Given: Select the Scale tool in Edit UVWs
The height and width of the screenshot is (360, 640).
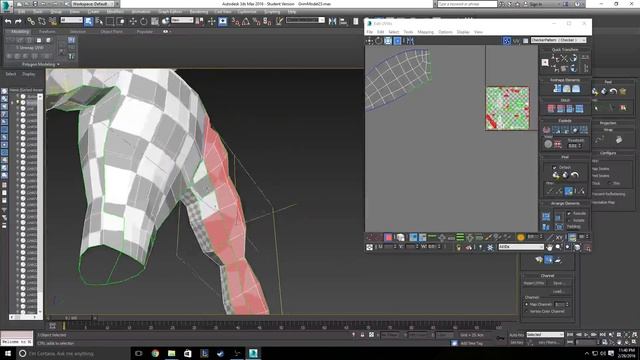Looking at the screenshot, I should (x=388, y=40).
